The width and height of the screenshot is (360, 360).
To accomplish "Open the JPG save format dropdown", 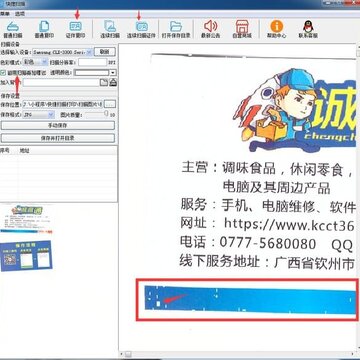I will point(38,114).
